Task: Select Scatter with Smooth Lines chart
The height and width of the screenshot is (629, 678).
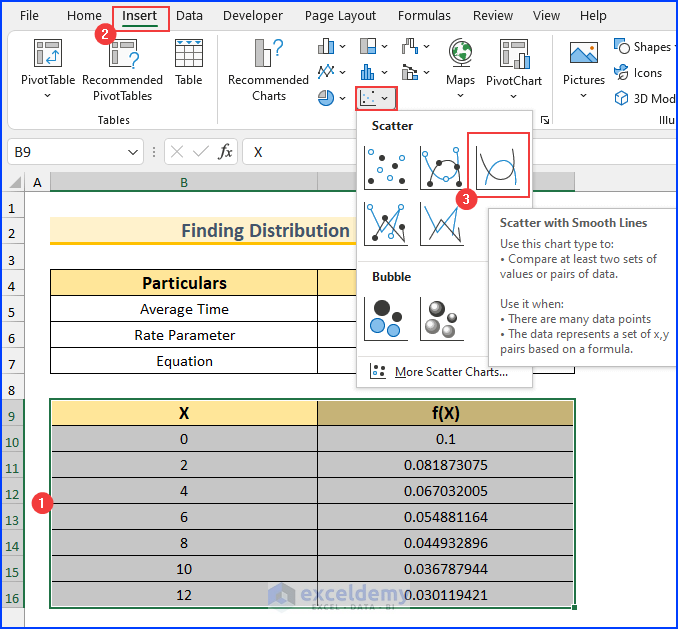Action: point(498,168)
